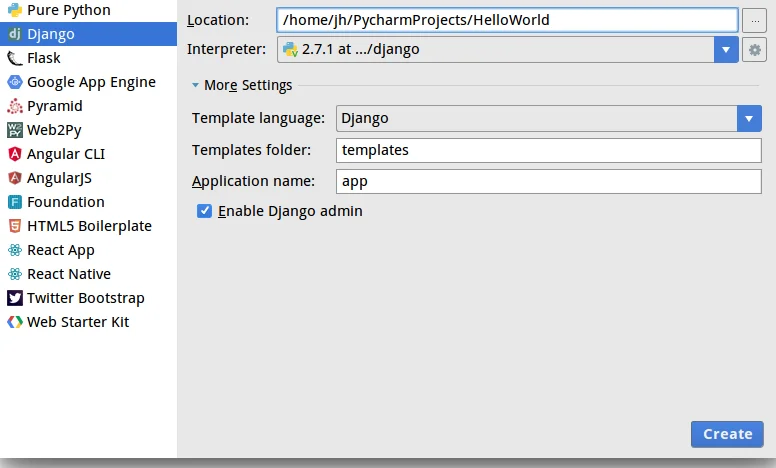Click Application name input field
This screenshot has height=468, width=776.
pos(548,182)
